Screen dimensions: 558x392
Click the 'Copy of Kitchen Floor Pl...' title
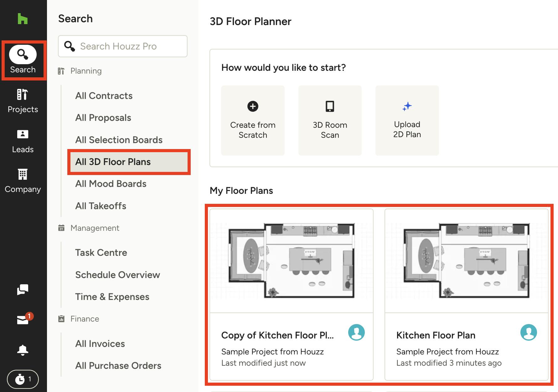tap(277, 335)
